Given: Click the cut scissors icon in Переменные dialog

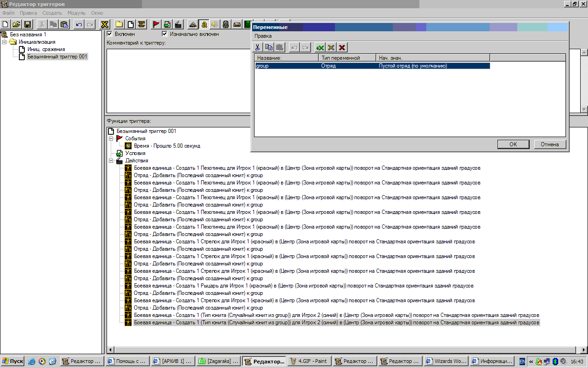Looking at the screenshot, I should 258,47.
